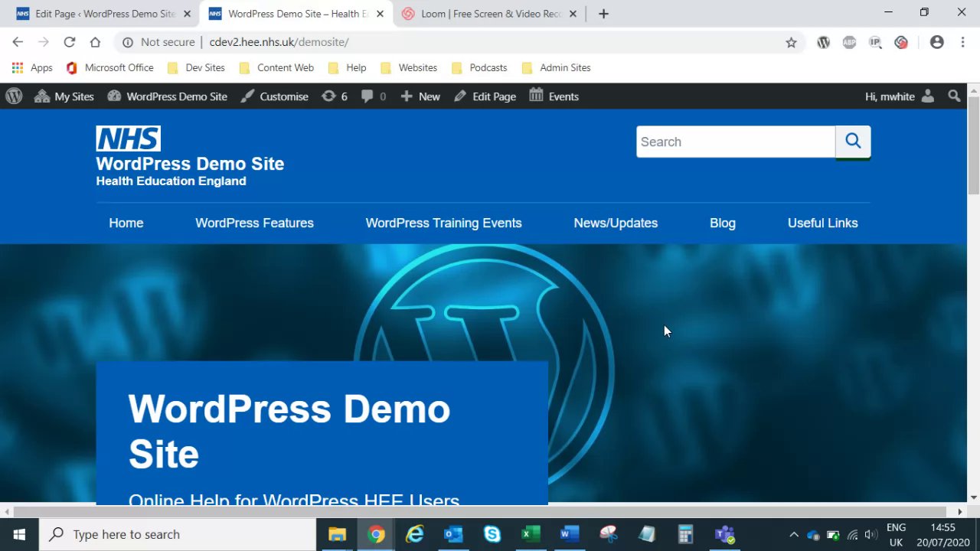Open the WordPress Demo Site admin menu
The image size is (980, 551).
click(x=168, y=96)
